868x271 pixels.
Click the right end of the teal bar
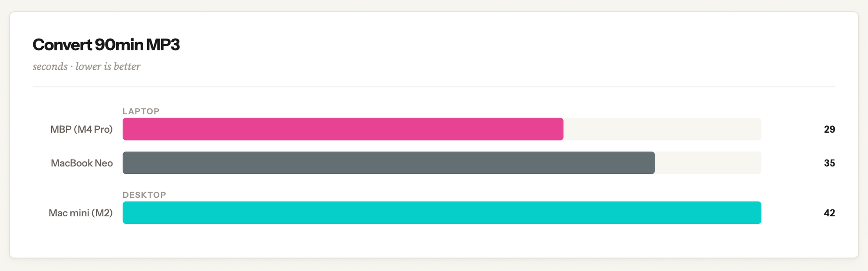[x=755, y=213]
